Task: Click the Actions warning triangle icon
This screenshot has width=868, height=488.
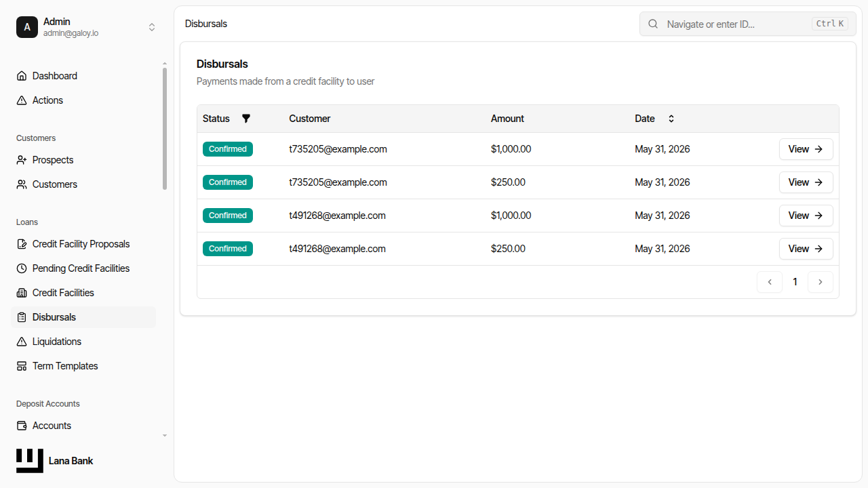Action: coord(22,100)
